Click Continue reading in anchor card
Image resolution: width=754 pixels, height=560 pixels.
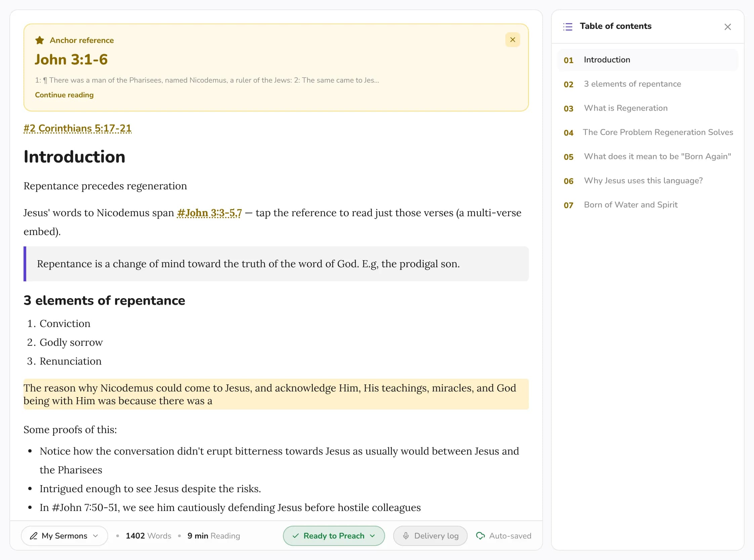click(64, 95)
